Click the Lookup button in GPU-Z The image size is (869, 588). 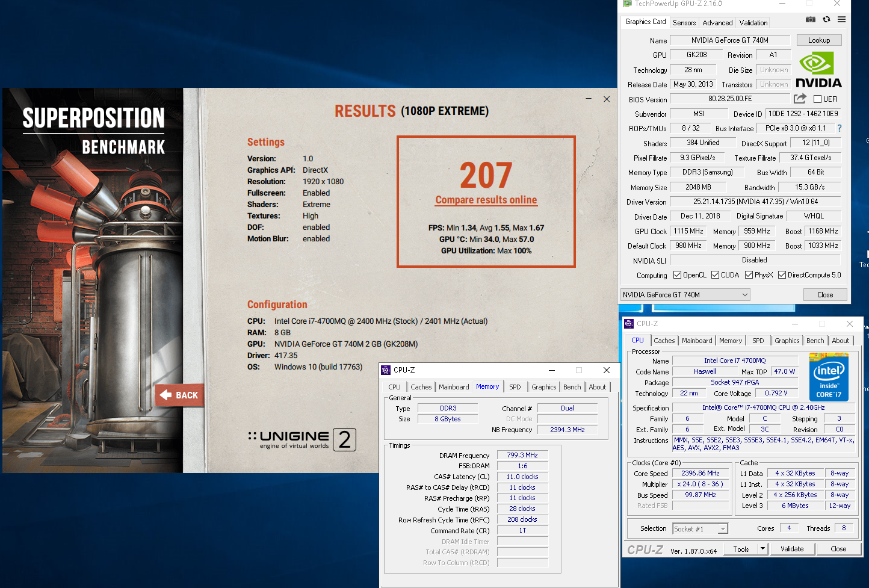(x=819, y=40)
